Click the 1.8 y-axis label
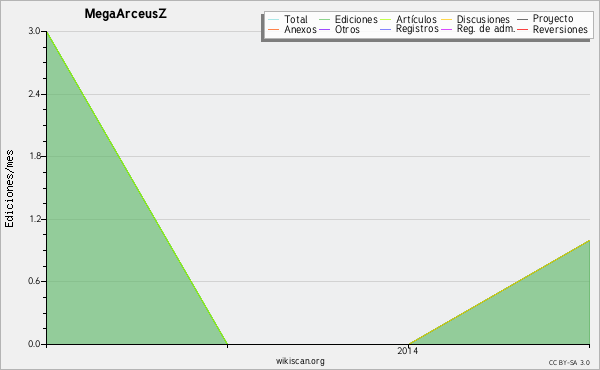Screen dimensions: 600x370 34,156
